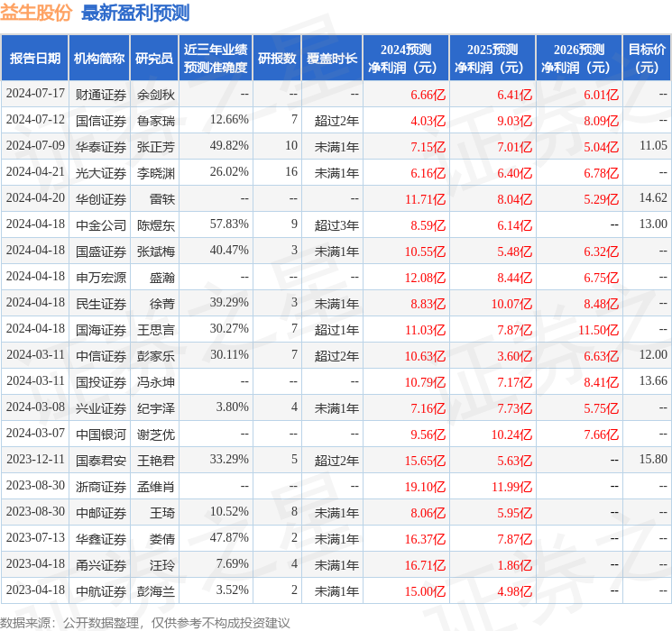The image size is (672, 631).
Task: Select the 2026预测净利润 column header
Action: (x=579, y=59)
